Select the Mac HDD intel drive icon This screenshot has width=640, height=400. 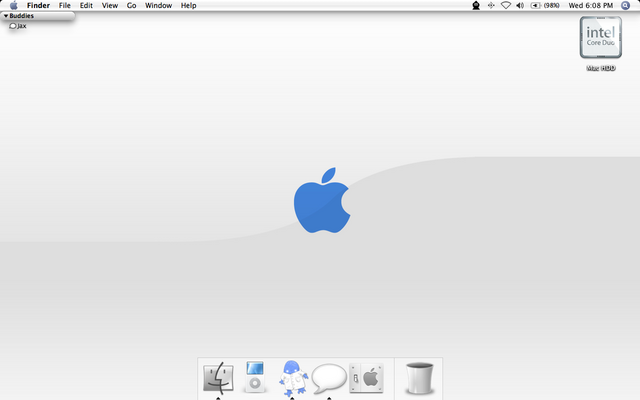click(601, 38)
